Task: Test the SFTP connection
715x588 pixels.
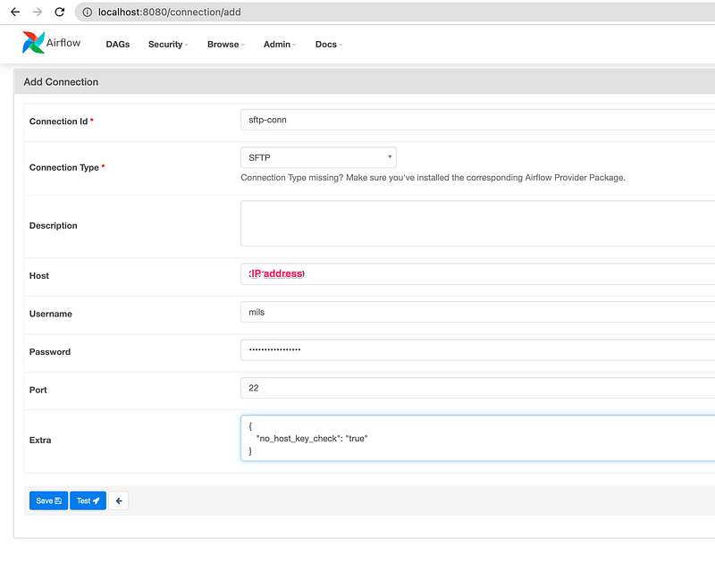Action: click(x=88, y=500)
